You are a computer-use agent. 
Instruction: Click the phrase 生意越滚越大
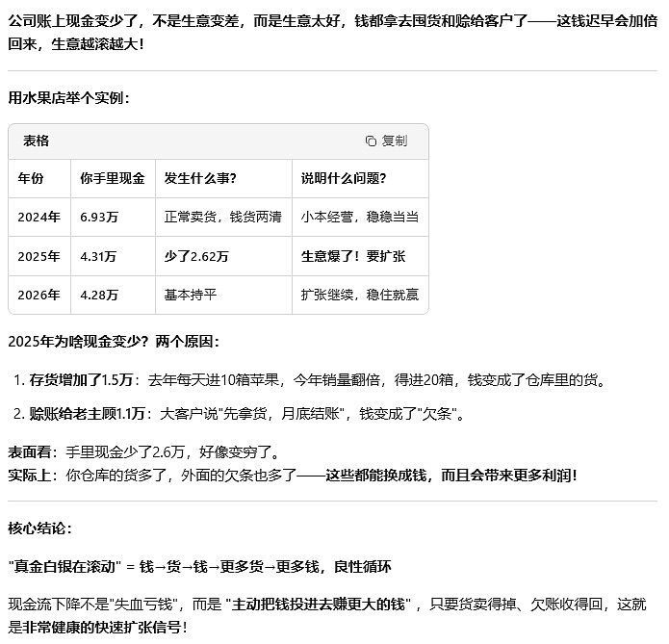coord(94,43)
